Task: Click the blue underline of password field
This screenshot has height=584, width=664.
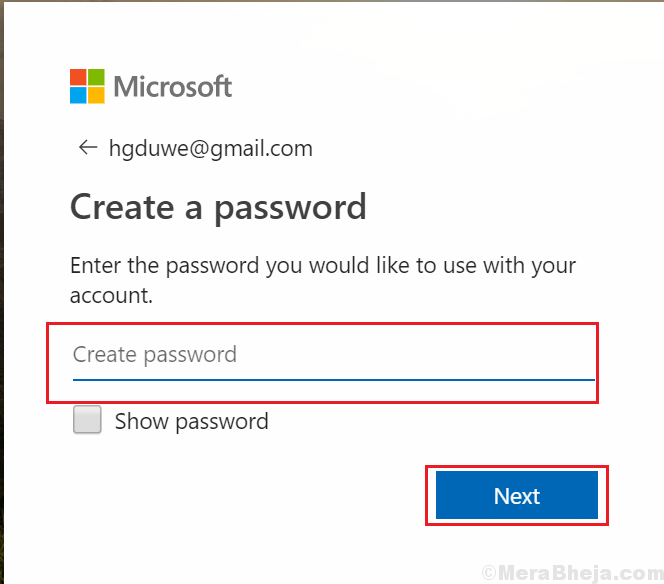Action: click(x=334, y=379)
